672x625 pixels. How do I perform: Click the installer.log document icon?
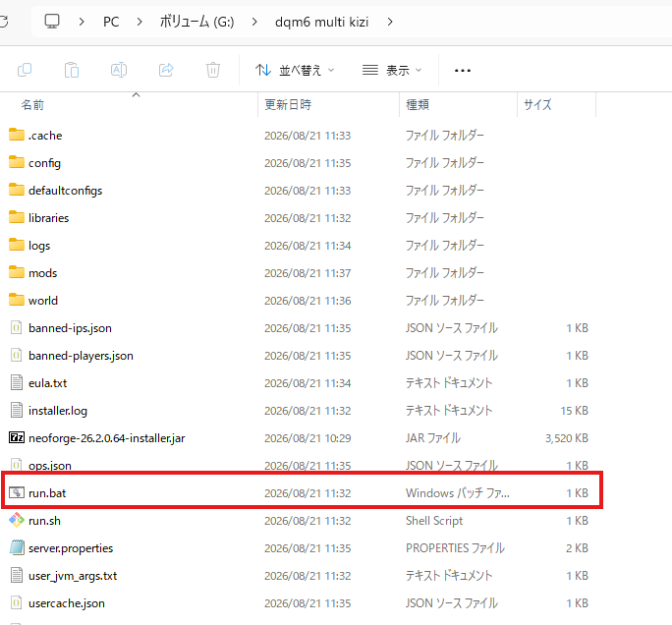pos(17,410)
